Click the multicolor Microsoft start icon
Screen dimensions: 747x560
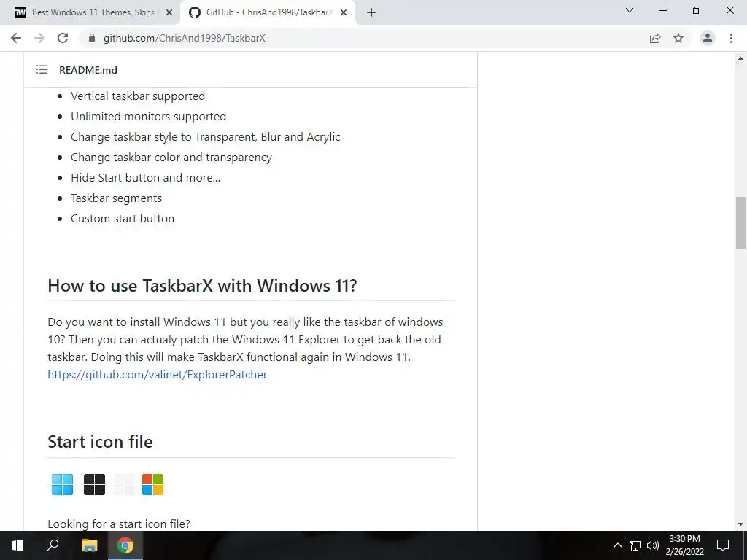click(x=153, y=484)
